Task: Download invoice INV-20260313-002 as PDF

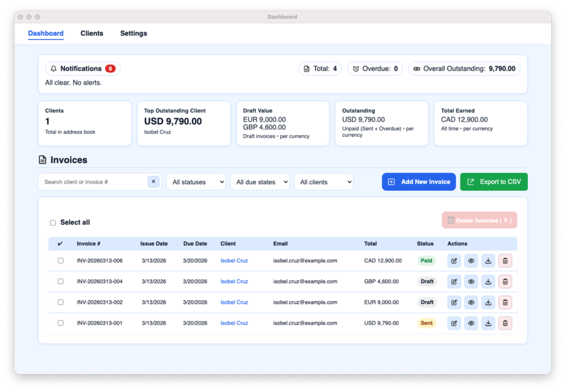Action: (x=488, y=302)
